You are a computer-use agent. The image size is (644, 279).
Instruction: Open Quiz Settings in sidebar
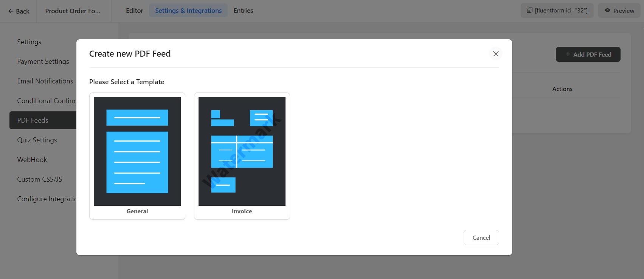click(37, 140)
